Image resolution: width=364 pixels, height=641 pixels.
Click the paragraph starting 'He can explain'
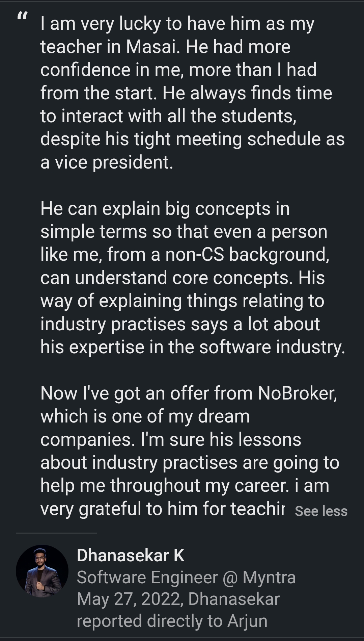[192, 278]
